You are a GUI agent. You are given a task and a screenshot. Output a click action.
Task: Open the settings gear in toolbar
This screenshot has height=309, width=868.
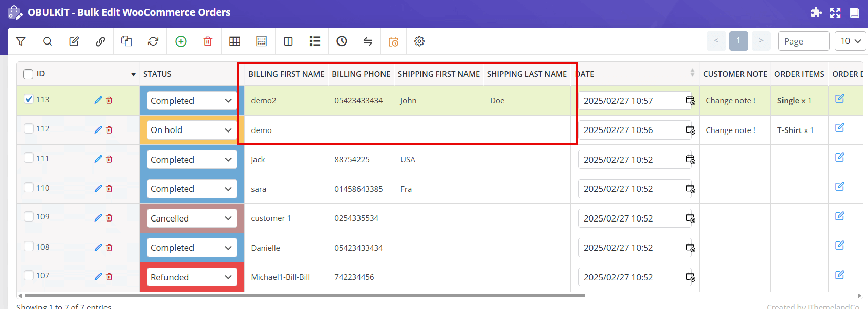pyautogui.click(x=419, y=41)
